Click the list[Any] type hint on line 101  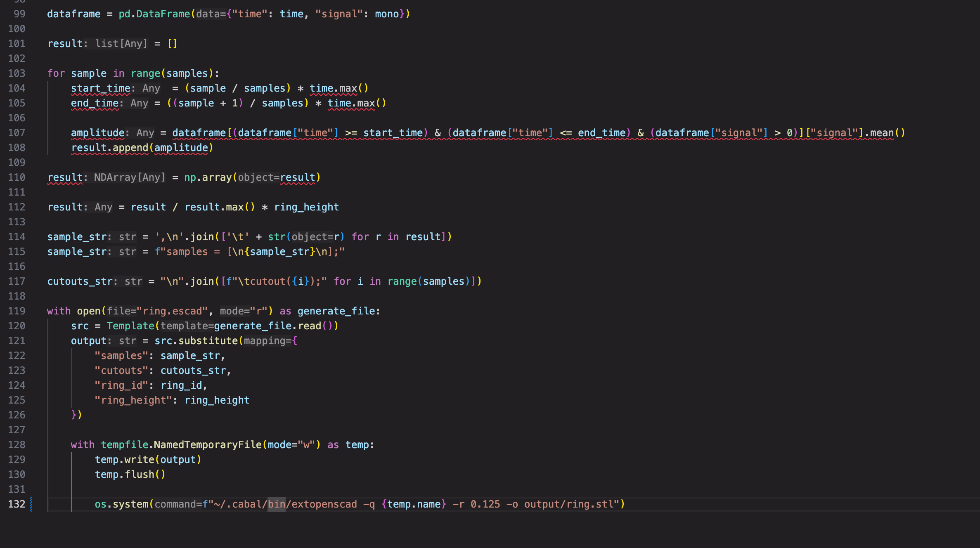(x=121, y=43)
